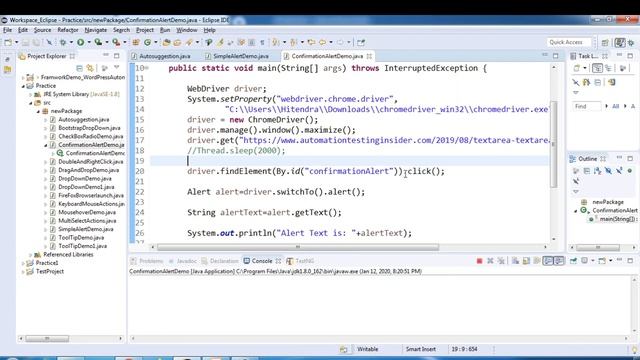
Task: Toggle Word Wrap in Console toolbar
Action: [x=537, y=261]
